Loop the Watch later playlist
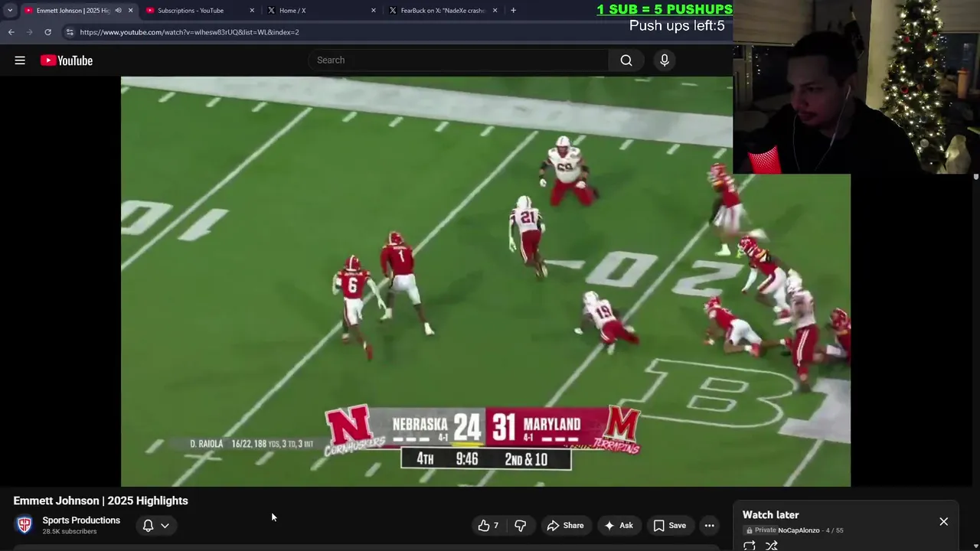This screenshot has height=551, width=980. point(750,546)
